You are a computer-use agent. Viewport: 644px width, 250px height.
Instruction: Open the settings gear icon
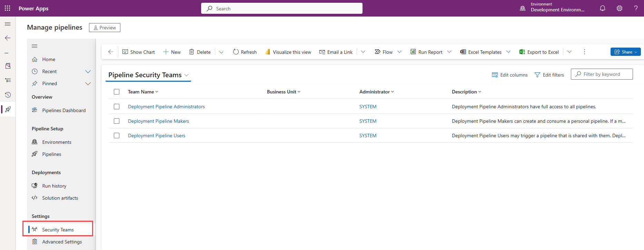pyautogui.click(x=620, y=8)
